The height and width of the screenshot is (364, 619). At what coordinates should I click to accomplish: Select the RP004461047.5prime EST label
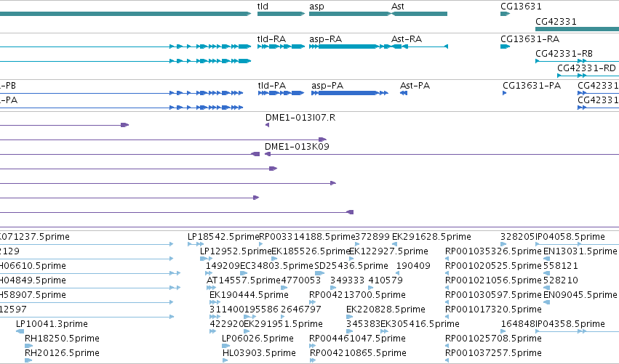[x=357, y=338]
